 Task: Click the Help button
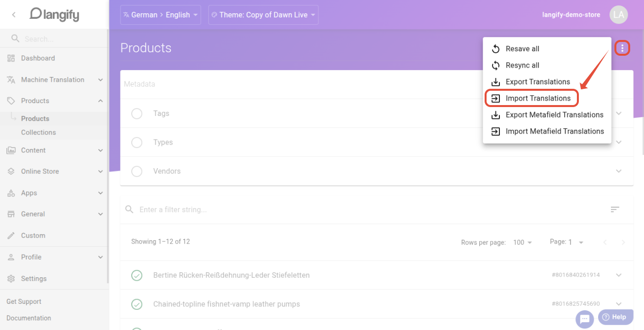[x=615, y=317]
